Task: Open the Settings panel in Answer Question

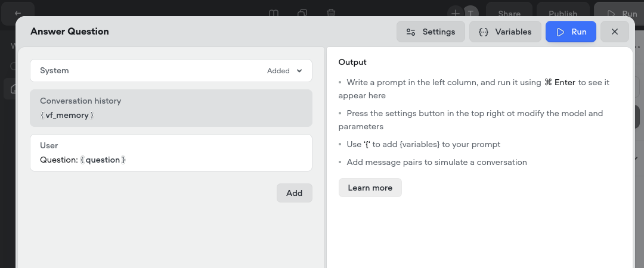Action: [431, 32]
